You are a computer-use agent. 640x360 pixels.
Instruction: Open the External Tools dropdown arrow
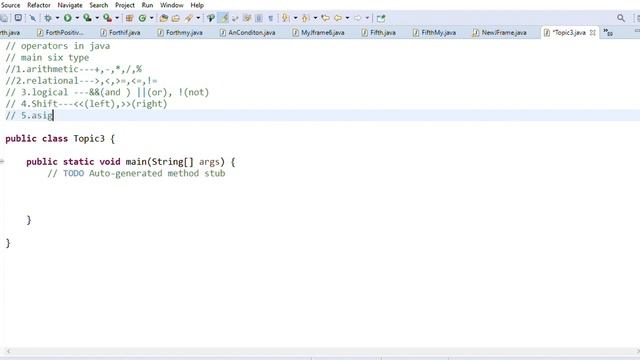[x=117, y=18]
